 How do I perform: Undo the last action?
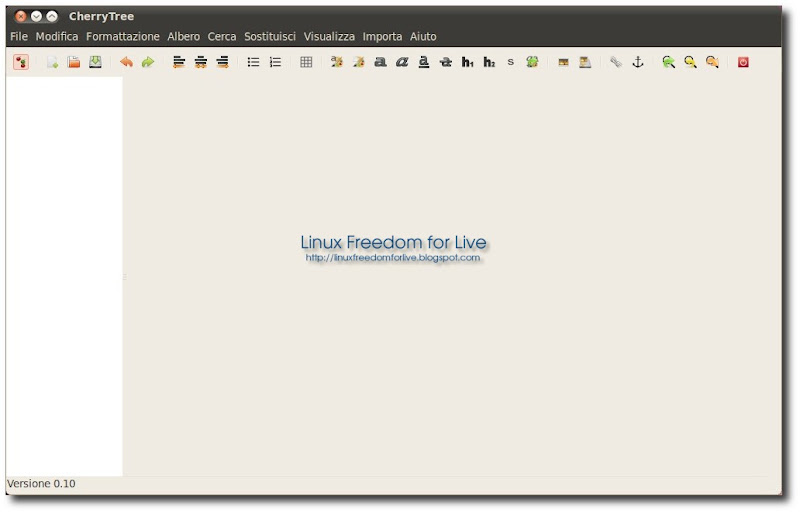tap(126, 62)
